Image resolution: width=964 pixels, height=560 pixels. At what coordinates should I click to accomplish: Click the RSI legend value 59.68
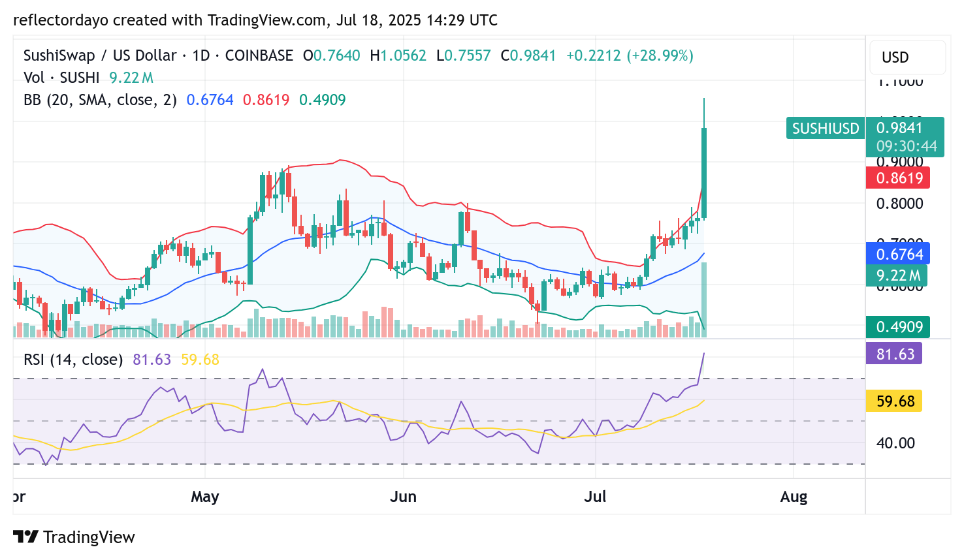(x=200, y=360)
